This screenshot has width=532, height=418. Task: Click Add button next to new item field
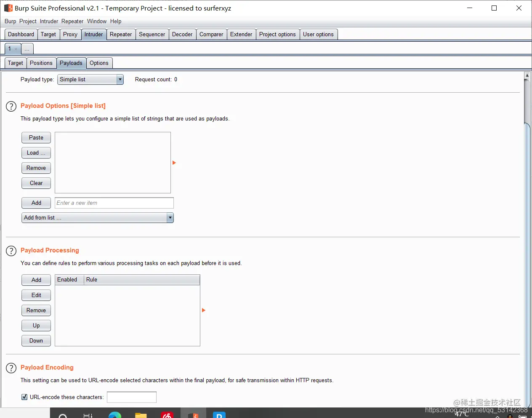click(x=36, y=203)
